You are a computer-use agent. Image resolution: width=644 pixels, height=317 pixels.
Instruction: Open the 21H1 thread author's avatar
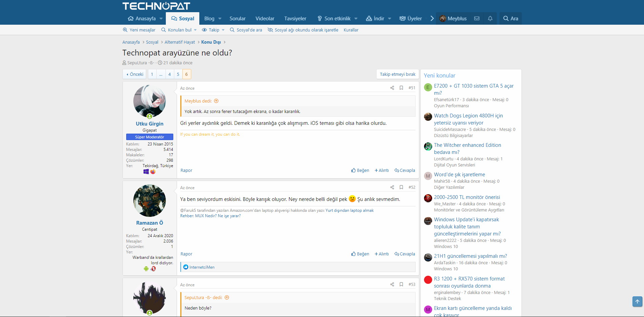click(x=428, y=257)
